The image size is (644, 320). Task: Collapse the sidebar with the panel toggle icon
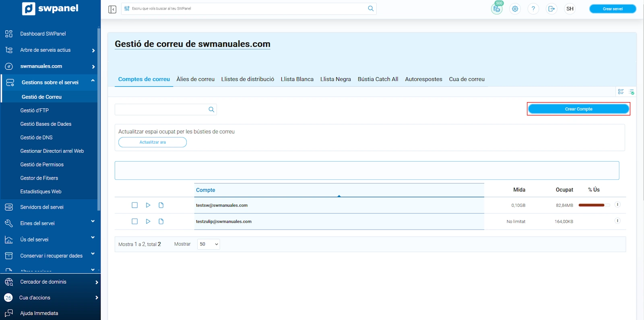click(x=112, y=9)
